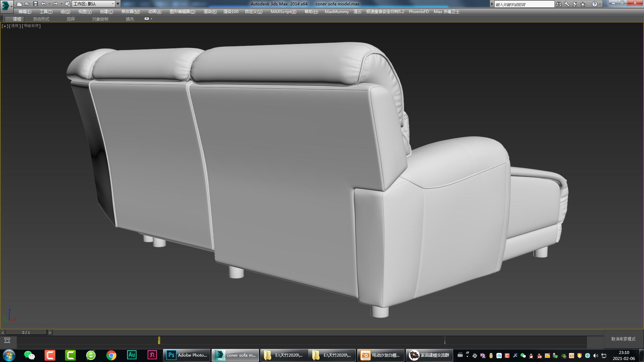Redo an action with the Redo arrow
The width and height of the screenshot is (644, 362).
pos(55,4)
